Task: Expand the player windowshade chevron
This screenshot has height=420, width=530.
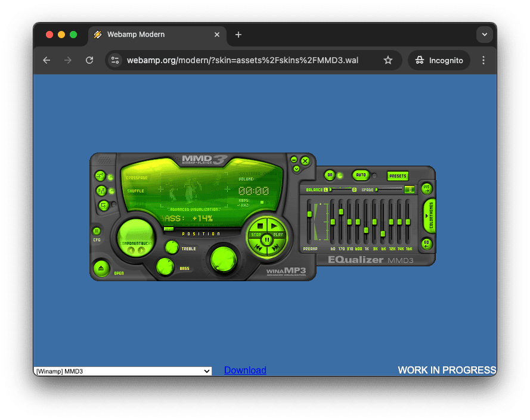Action: tap(296, 169)
